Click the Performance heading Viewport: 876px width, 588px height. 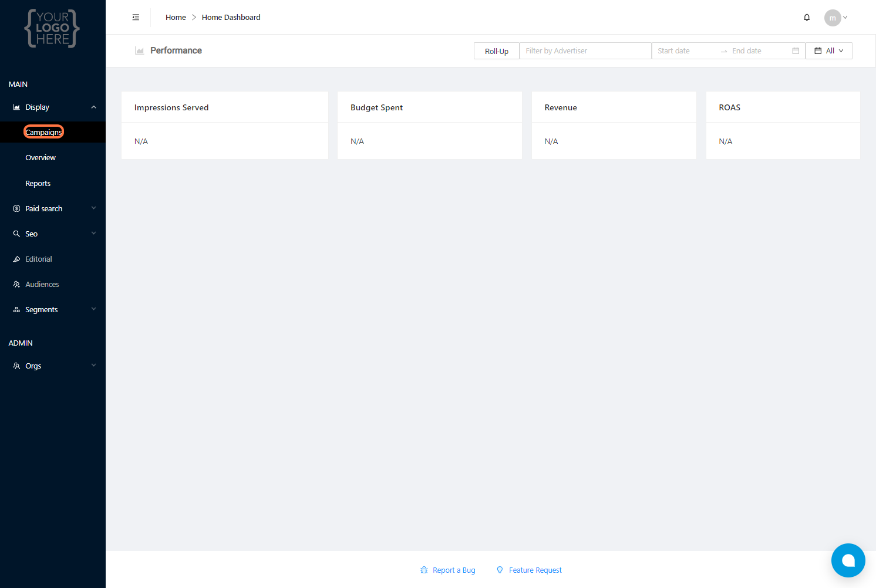pyautogui.click(x=176, y=50)
